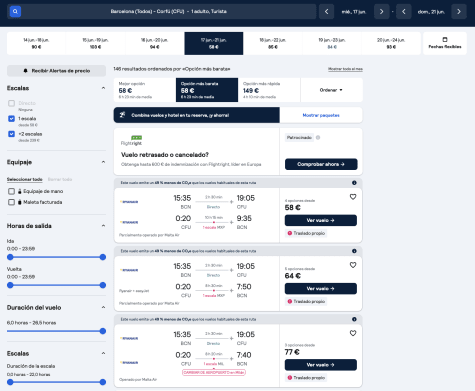The height and width of the screenshot is (391, 475).
Task: Click Ryanair logo of 64 € outbound flight
Action: 129,270
